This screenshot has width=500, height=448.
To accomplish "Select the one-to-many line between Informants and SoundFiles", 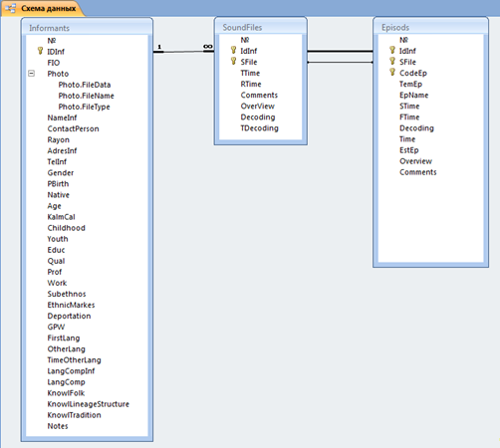I will pos(183,52).
